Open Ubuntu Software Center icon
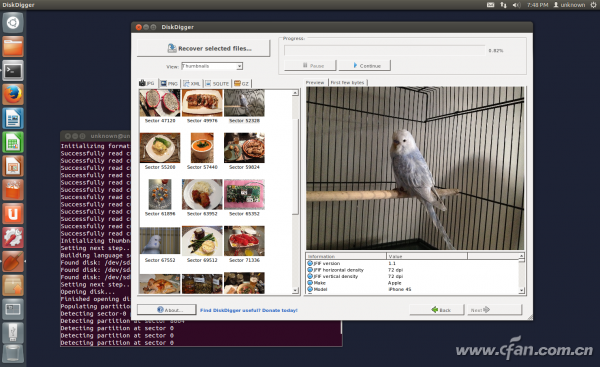600x367 pixels. (13, 190)
